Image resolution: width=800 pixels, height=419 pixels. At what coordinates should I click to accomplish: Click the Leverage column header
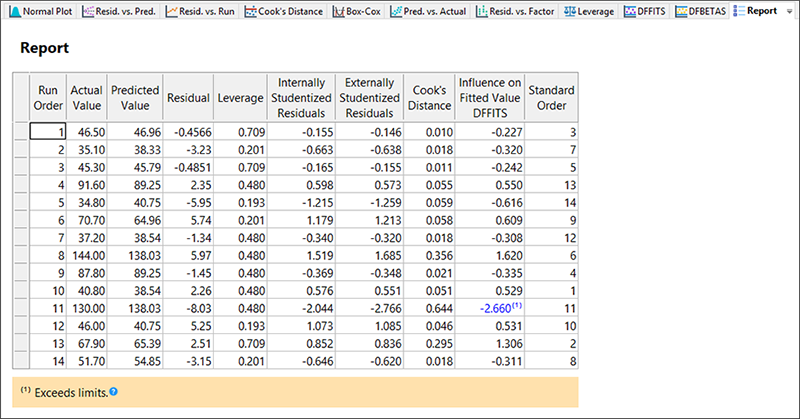click(240, 97)
